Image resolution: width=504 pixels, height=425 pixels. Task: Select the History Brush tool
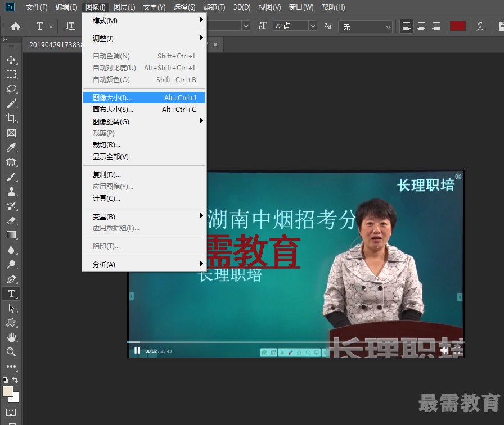coord(11,206)
